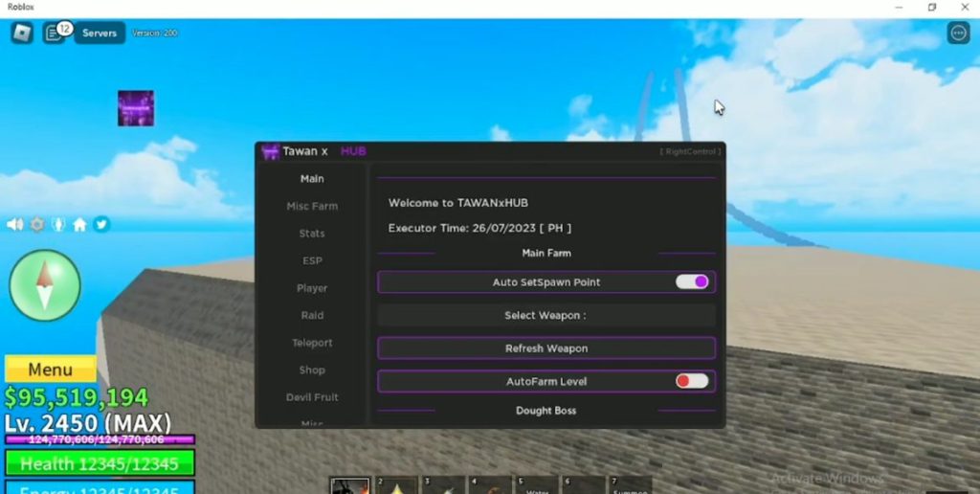Click the home icon
980x494 pixels.
point(80,224)
